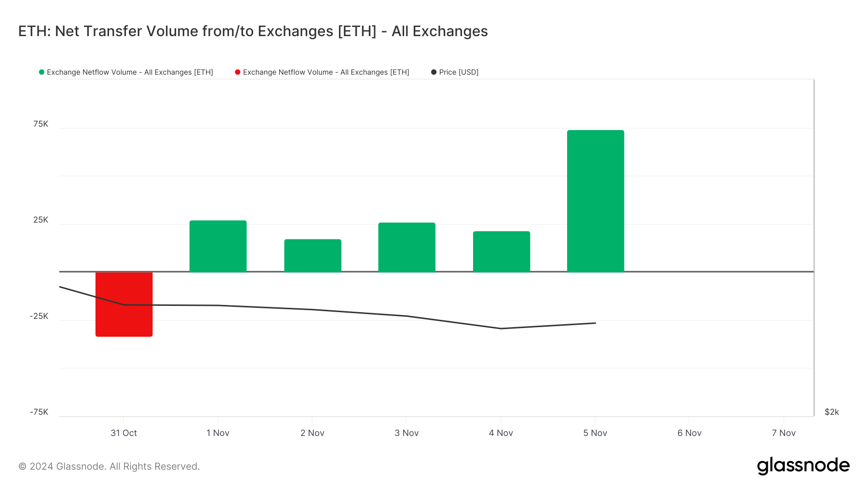Image resolution: width=868 pixels, height=488 pixels.
Task: Click the red 31 Oct outflow bar
Action: pyautogui.click(x=124, y=304)
